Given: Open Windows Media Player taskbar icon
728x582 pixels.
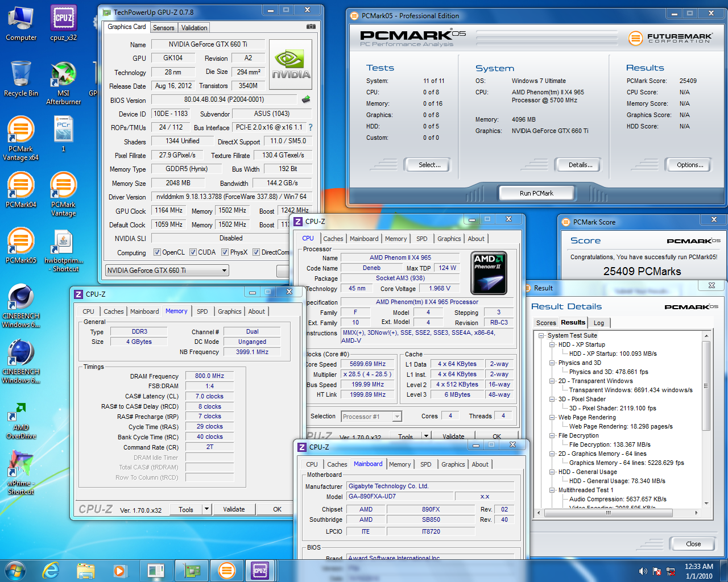Looking at the screenshot, I should [119, 571].
